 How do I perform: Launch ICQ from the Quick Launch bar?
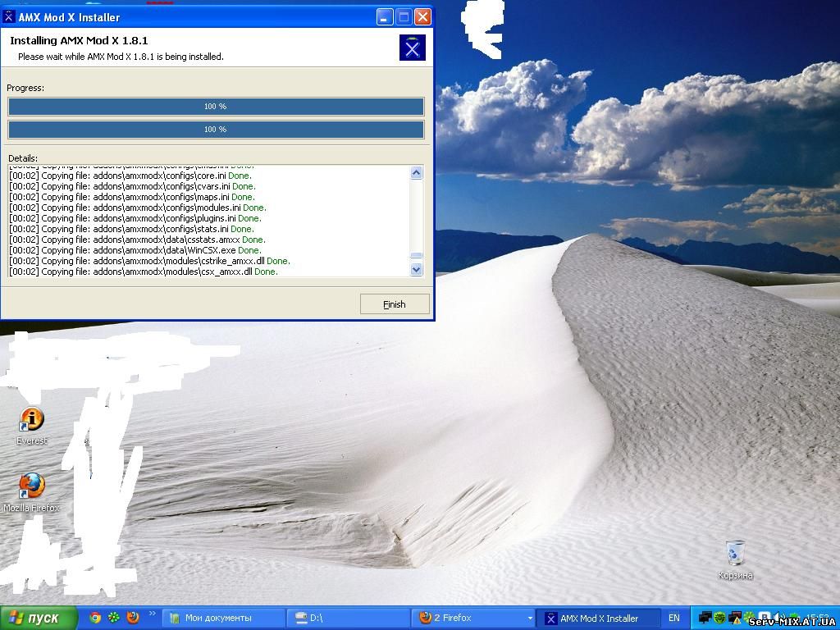click(x=113, y=618)
